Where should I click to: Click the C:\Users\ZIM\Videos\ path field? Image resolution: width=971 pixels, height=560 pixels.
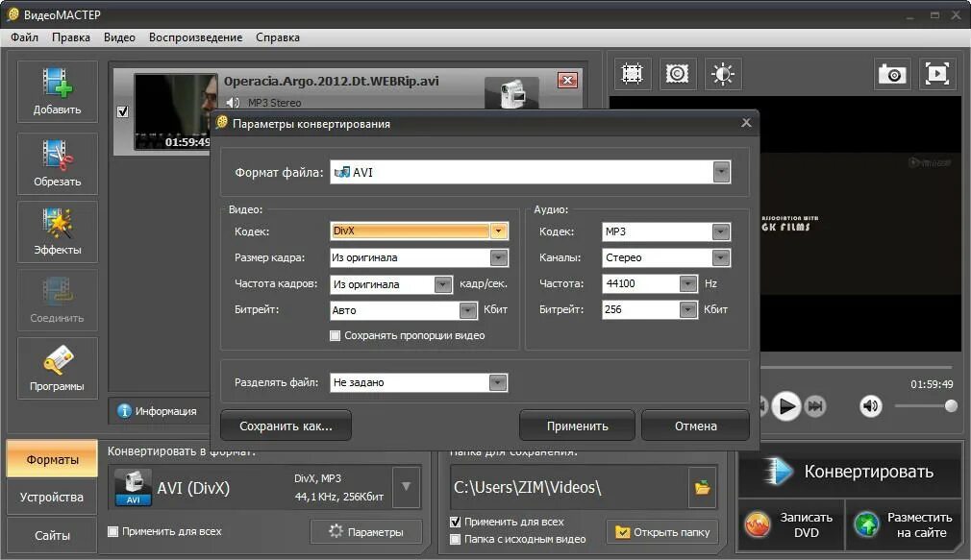[568, 488]
